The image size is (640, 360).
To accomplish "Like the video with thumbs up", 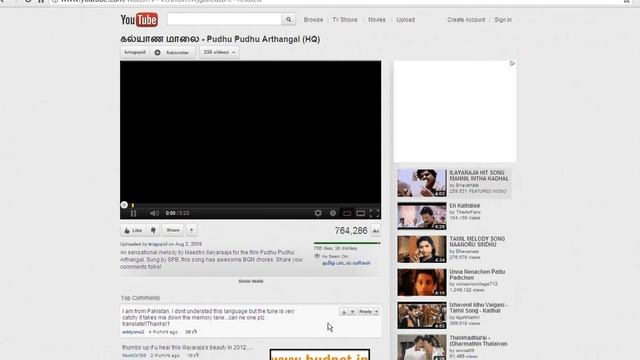I will pos(133,230).
